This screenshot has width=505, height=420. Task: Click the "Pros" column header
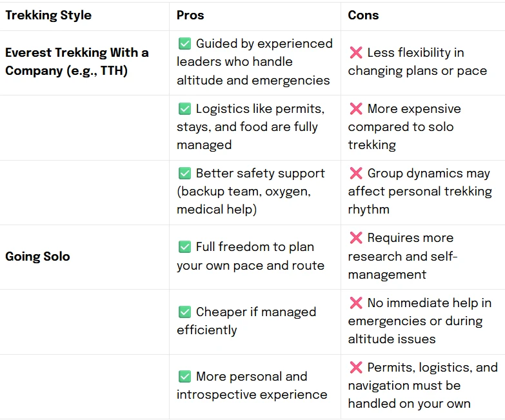[x=192, y=15]
